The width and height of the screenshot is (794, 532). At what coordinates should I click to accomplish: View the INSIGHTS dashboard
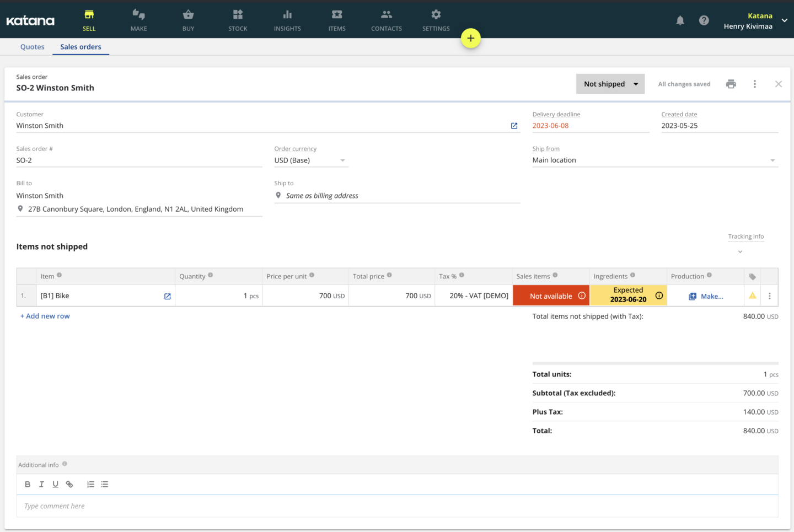pos(287,20)
